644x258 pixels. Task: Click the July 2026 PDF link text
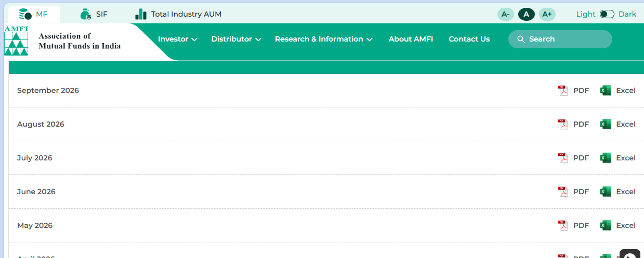(581, 158)
